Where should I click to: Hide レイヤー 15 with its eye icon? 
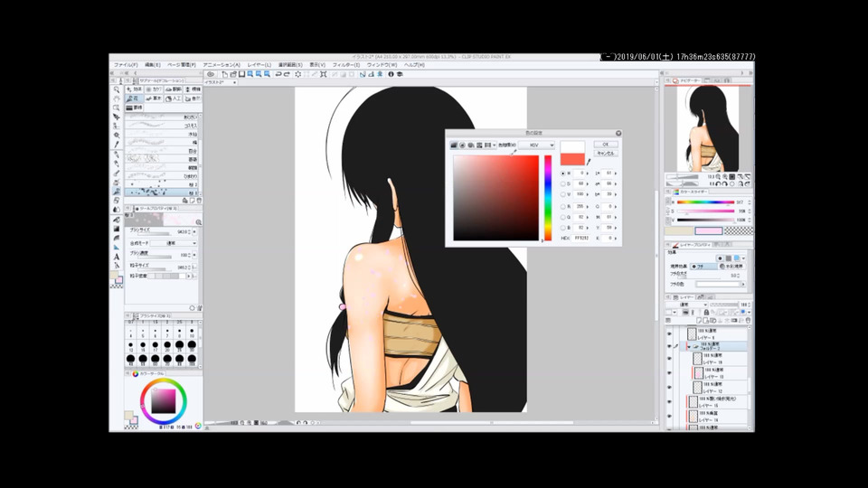pos(669,401)
